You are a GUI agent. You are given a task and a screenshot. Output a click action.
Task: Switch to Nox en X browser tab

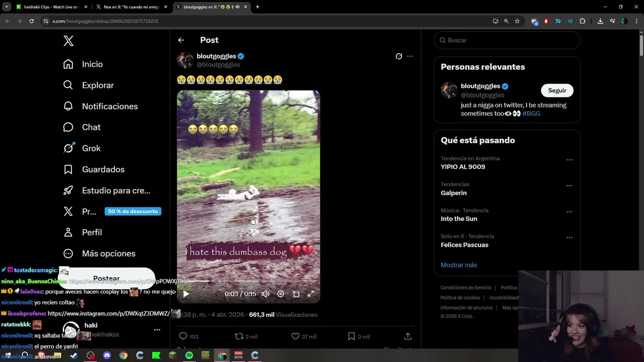click(x=132, y=7)
